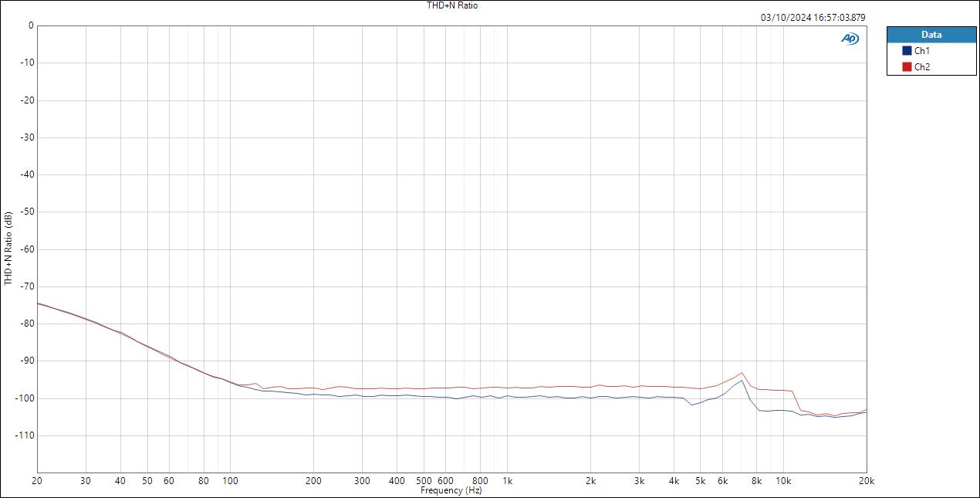This screenshot has width=980, height=498.
Task: Click the Frequency (Hz) axis label
Action: [451, 490]
